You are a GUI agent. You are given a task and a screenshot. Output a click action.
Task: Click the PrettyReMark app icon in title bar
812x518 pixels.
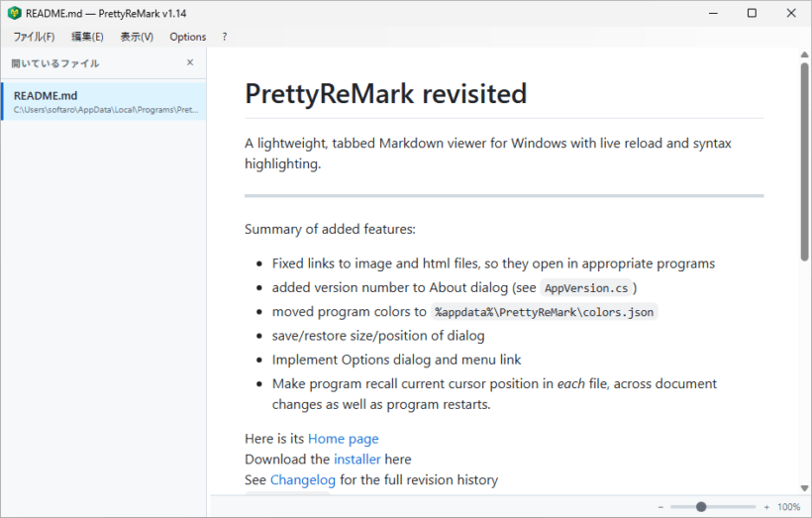(15, 13)
